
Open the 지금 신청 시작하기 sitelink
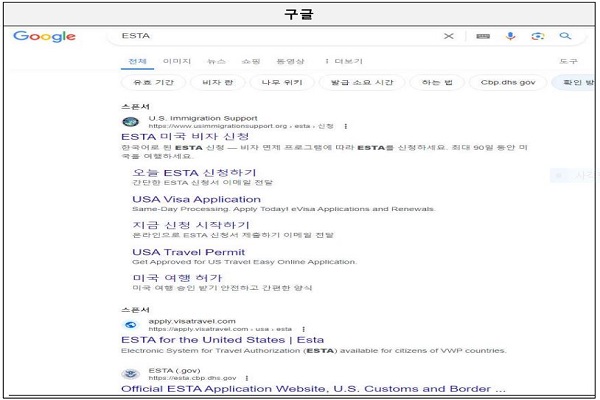[191, 225]
